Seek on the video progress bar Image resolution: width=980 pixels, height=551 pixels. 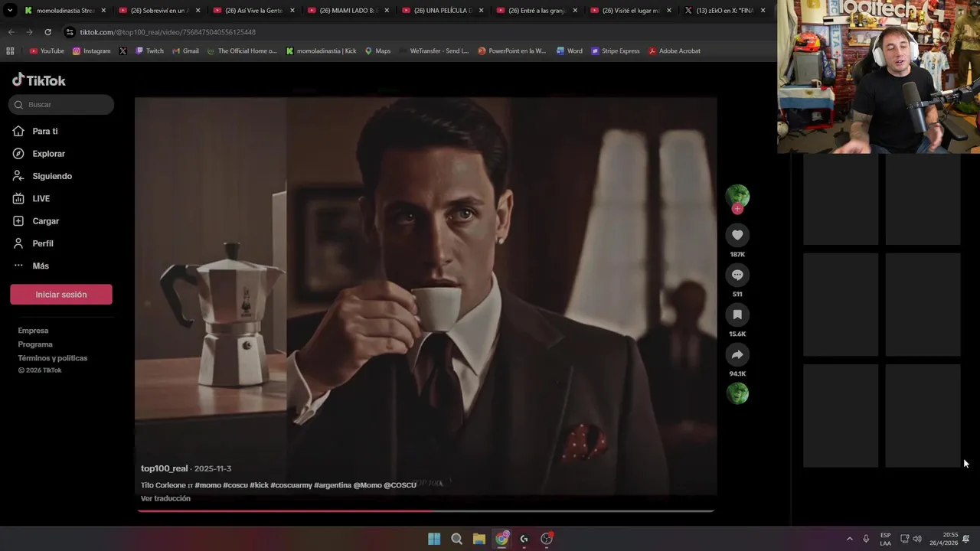pos(426,510)
